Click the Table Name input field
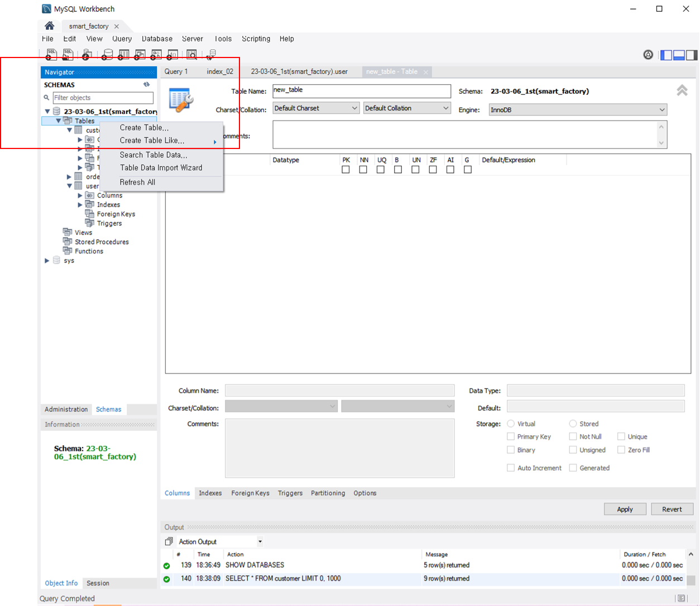Screen dimensions: 700x606 coord(362,91)
